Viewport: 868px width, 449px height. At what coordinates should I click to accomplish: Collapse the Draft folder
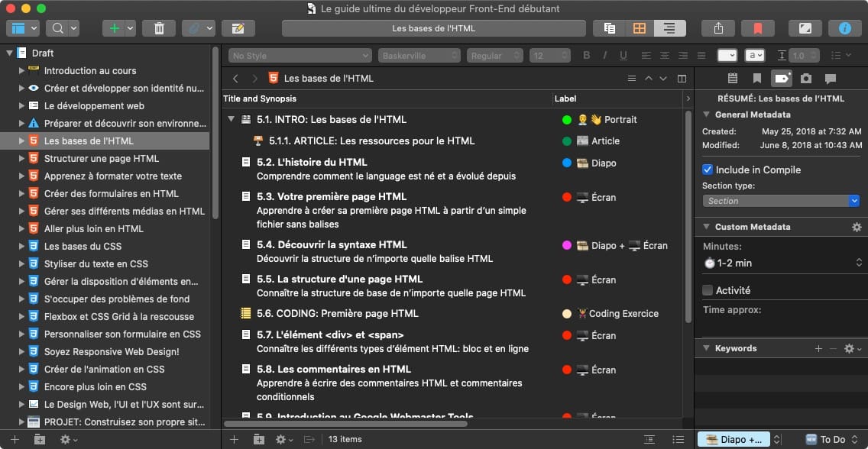[x=9, y=53]
